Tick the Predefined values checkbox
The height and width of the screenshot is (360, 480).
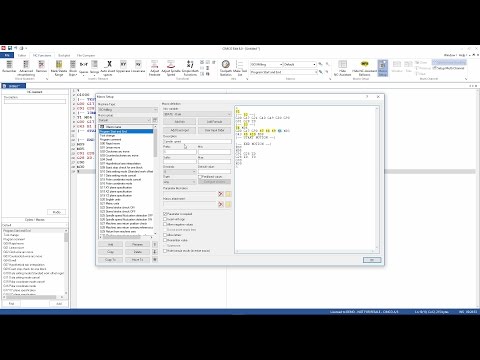[x=200, y=177]
